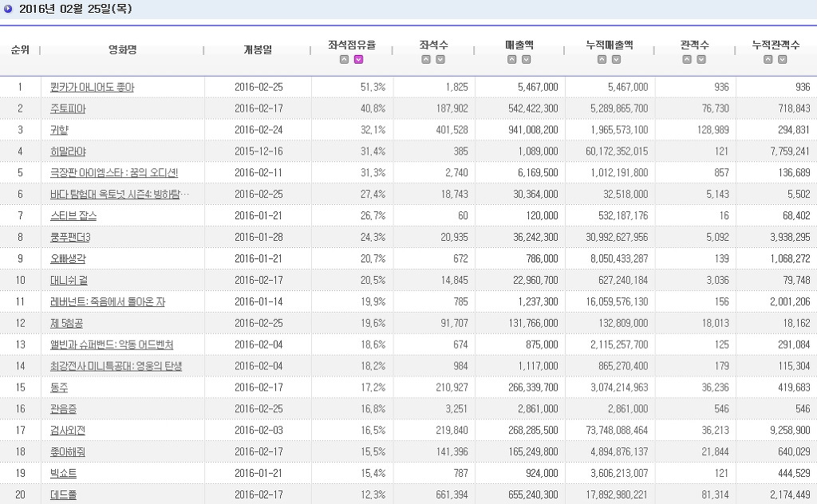Open 쿵푸팬더3 movie details
The image size is (817, 504).
69,238
